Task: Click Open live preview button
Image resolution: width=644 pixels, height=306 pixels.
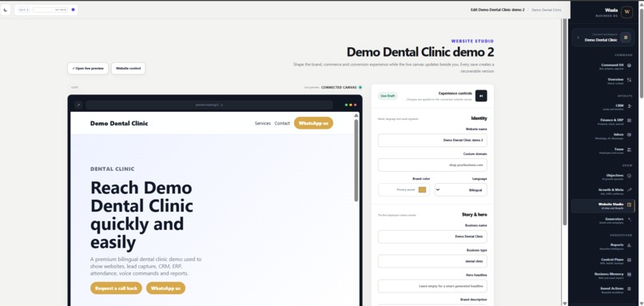Action: (88, 68)
